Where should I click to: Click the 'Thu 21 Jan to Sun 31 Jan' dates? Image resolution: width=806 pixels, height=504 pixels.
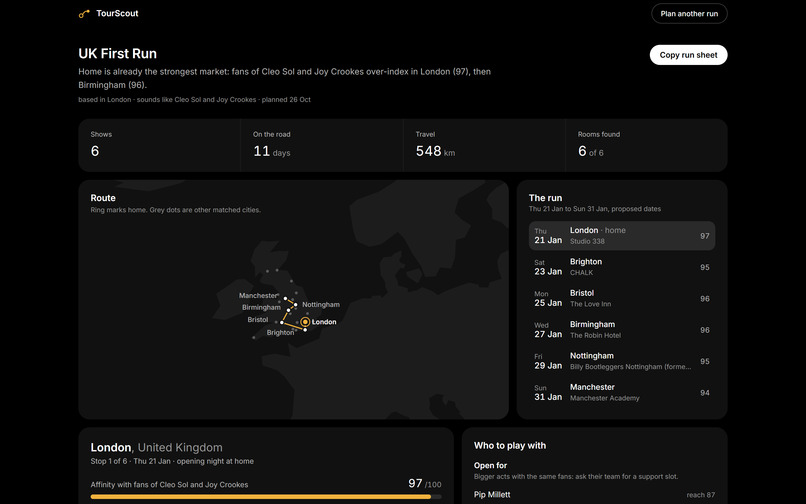tap(595, 209)
